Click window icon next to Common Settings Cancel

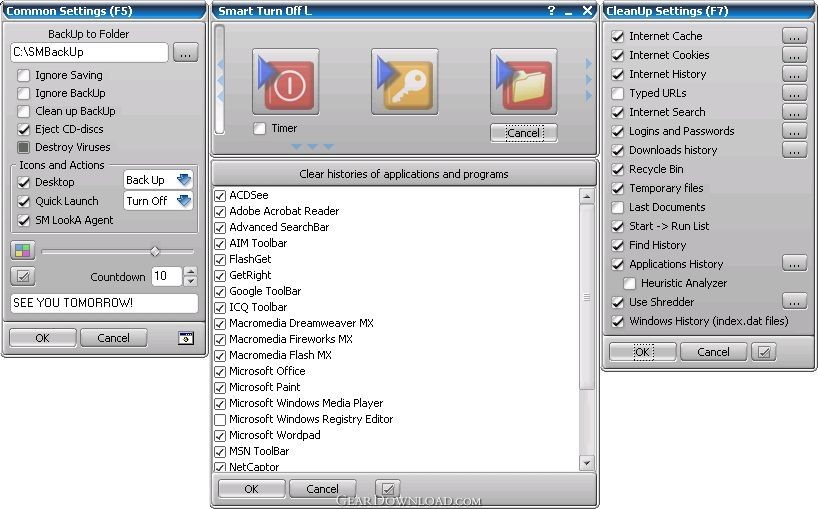tap(186, 338)
